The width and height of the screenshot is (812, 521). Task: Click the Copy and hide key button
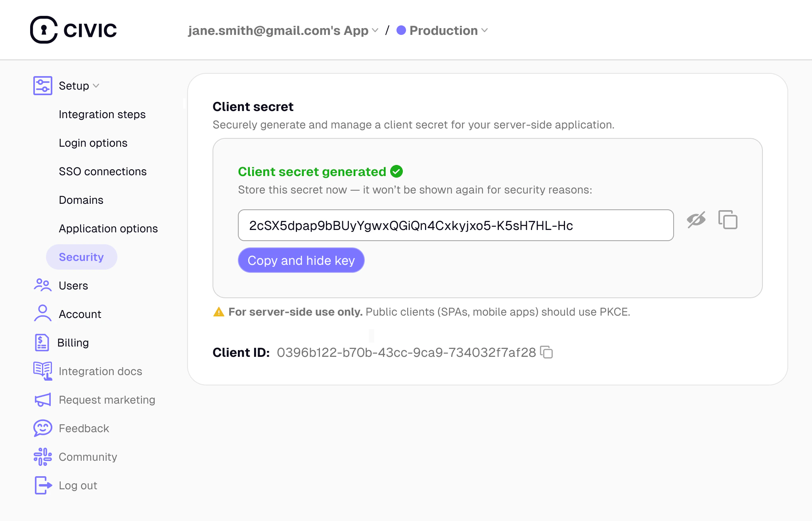[301, 260]
